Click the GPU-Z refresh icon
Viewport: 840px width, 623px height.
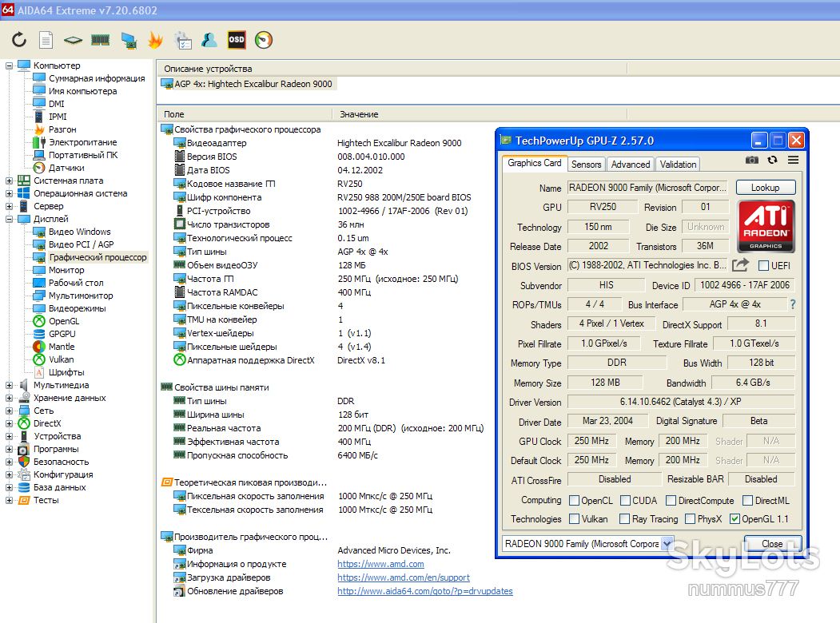772,160
